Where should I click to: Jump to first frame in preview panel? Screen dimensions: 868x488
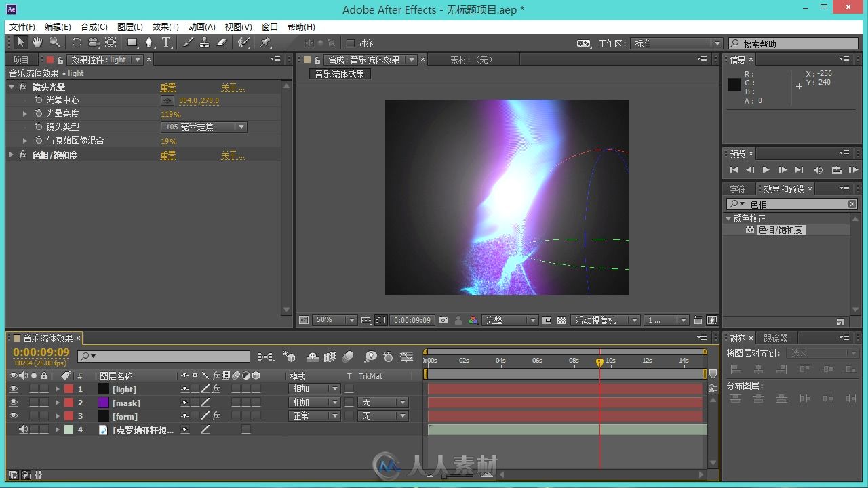734,170
